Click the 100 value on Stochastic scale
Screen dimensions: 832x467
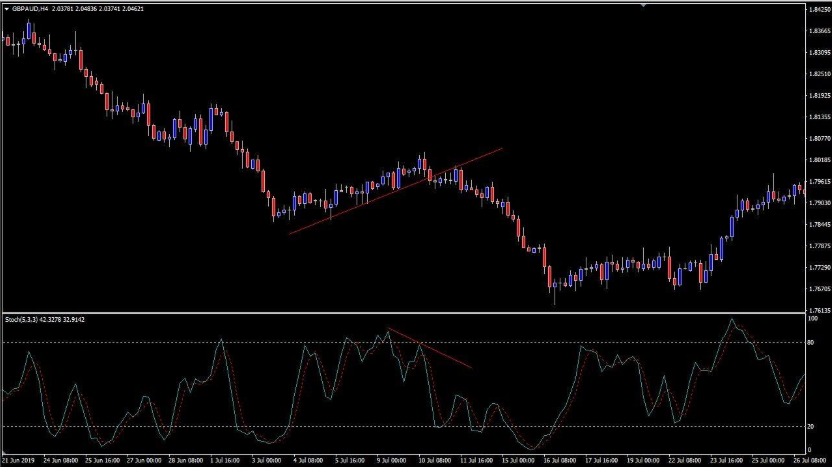click(813, 319)
